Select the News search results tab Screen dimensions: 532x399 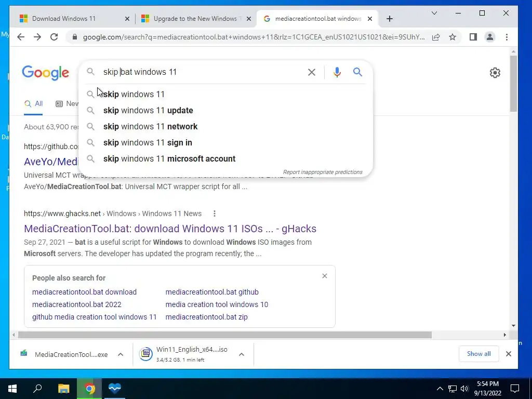67,104
